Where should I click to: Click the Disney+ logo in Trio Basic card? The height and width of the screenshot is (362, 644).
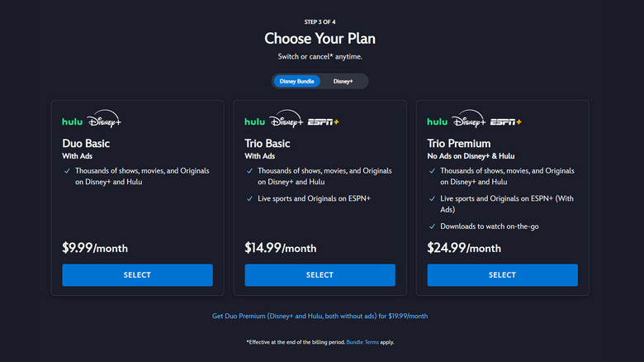coord(286,121)
